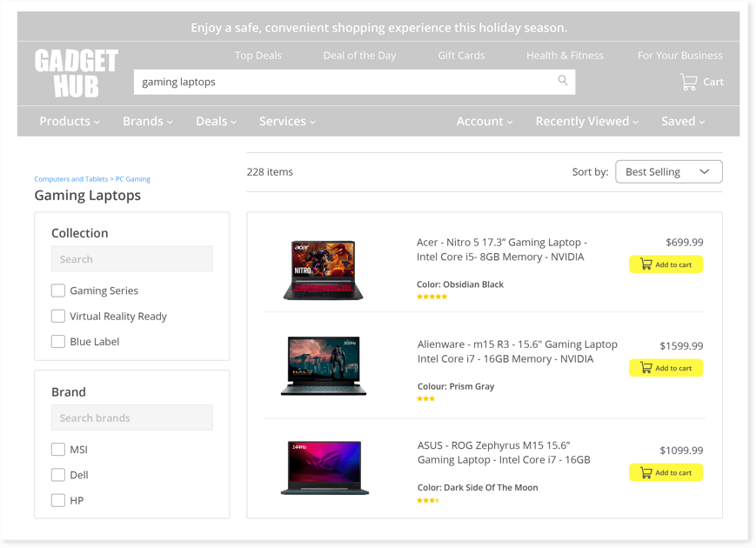Expand the Services dropdown

287,121
